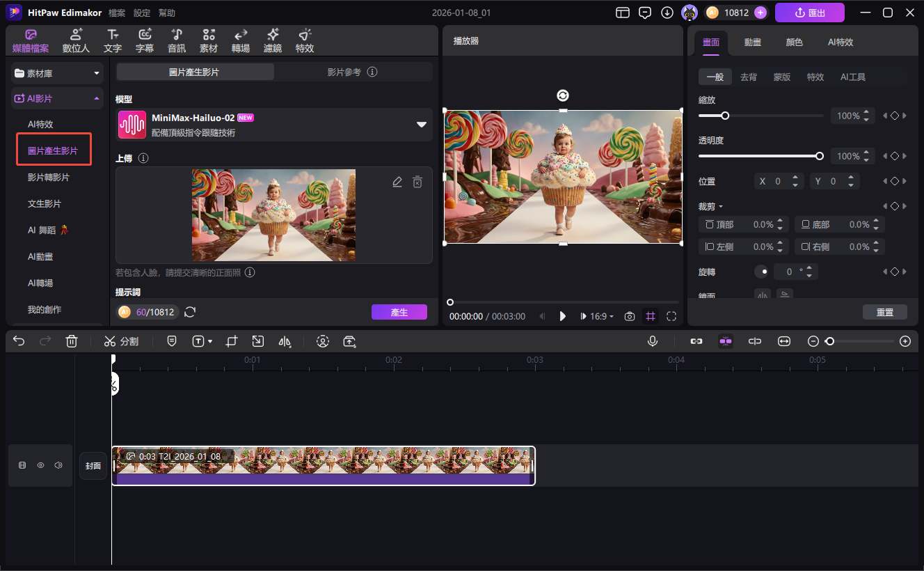Toggle the grid overlay in player
Image resolution: width=924 pixels, height=571 pixels.
coord(651,316)
